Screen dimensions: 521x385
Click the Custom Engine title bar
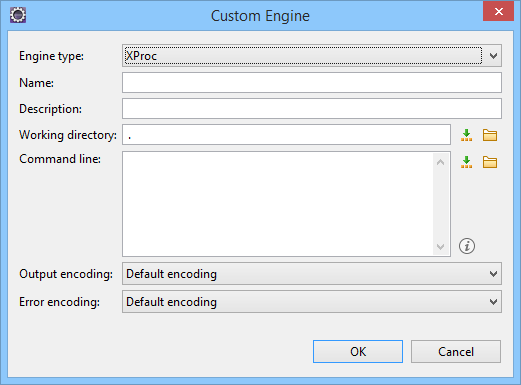click(x=260, y=16)
